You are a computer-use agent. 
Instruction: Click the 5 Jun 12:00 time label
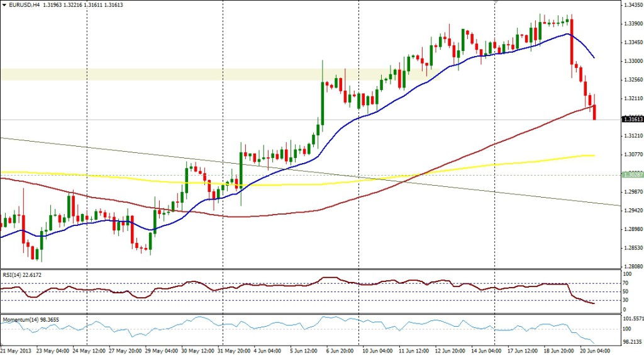click(304, 349)
